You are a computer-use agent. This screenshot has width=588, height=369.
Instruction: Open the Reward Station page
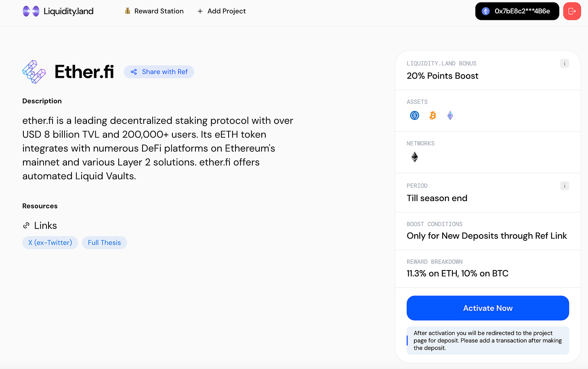point(154,11)
